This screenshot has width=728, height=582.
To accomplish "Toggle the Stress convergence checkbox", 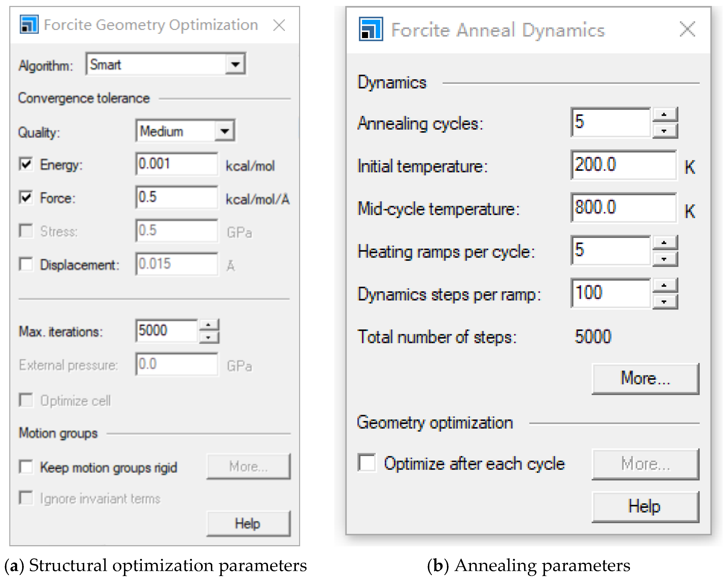I will pyautogui.click(x=26, y=231).
